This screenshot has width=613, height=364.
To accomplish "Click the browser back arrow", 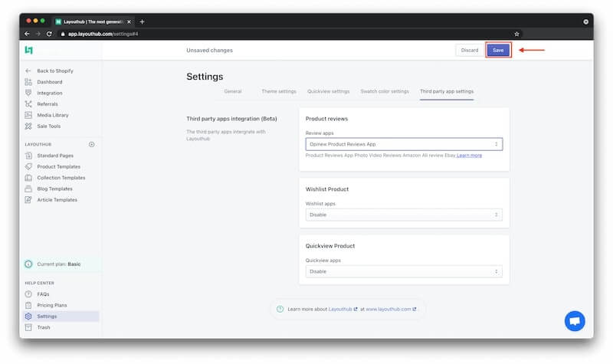I will (27, 34).
